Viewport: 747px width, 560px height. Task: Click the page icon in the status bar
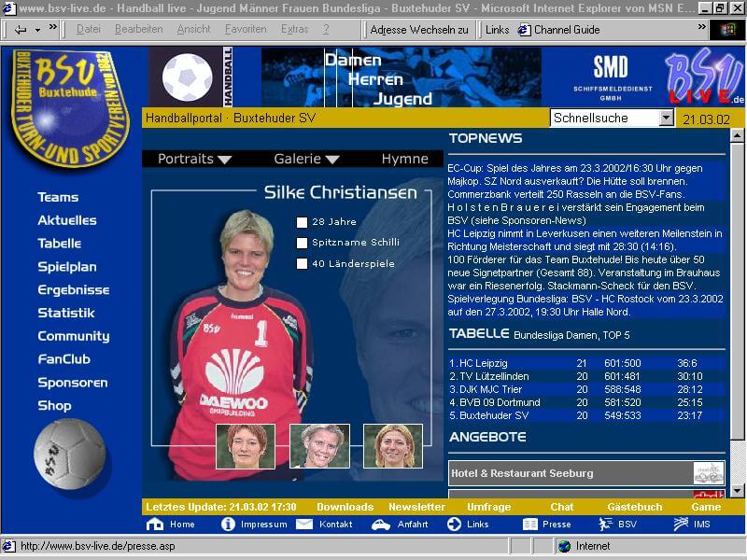pos(9,546)
